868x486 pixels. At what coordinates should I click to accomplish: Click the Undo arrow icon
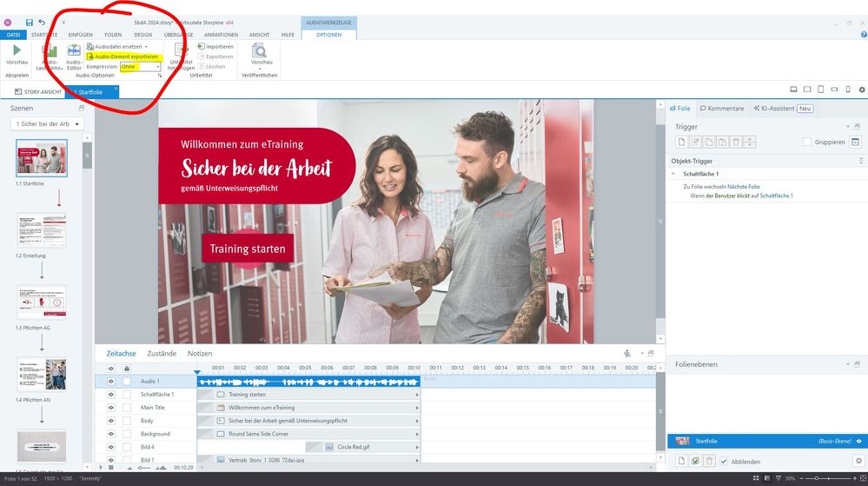[x=42, y=23]
